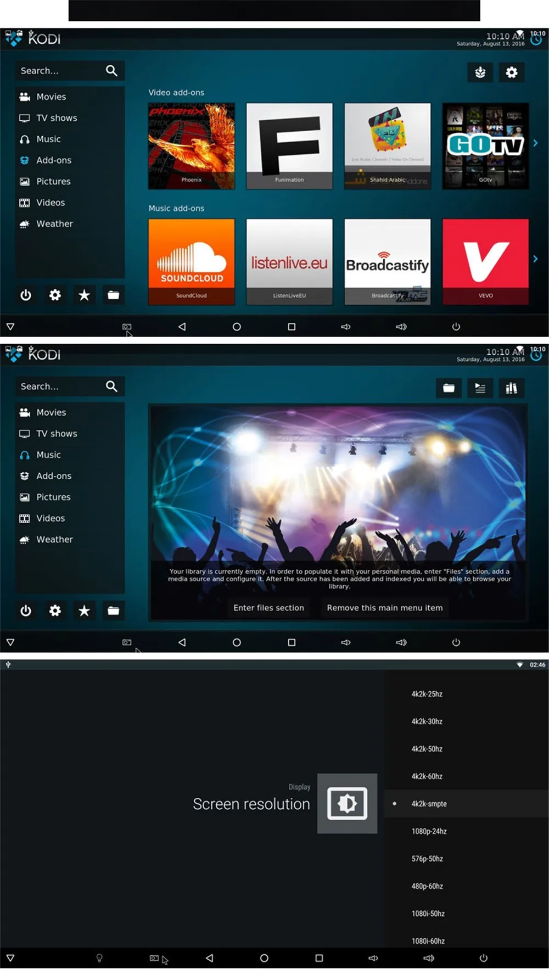Image resolution: width=549 pixels, height=980 pixels.
Task: Select highlighted Music item in the Music view sidebar
Action: point(70,455)
